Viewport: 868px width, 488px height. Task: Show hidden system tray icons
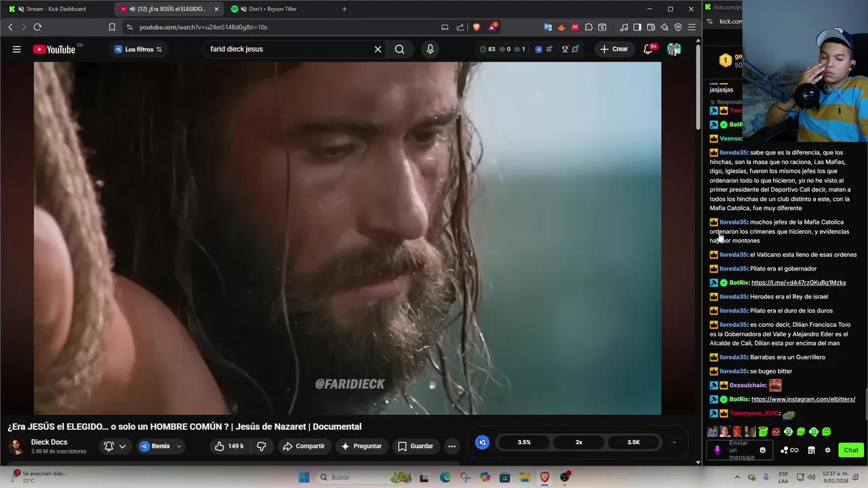tap(737, 477)
